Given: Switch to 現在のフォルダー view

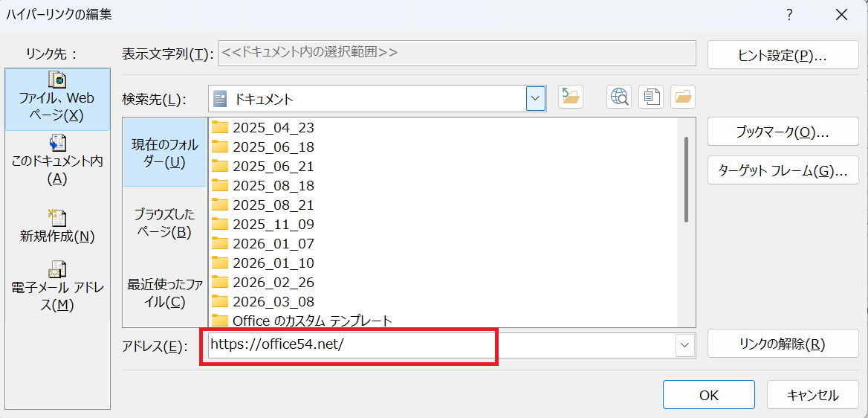Looking at the screenshot, I should pos(165,152).
